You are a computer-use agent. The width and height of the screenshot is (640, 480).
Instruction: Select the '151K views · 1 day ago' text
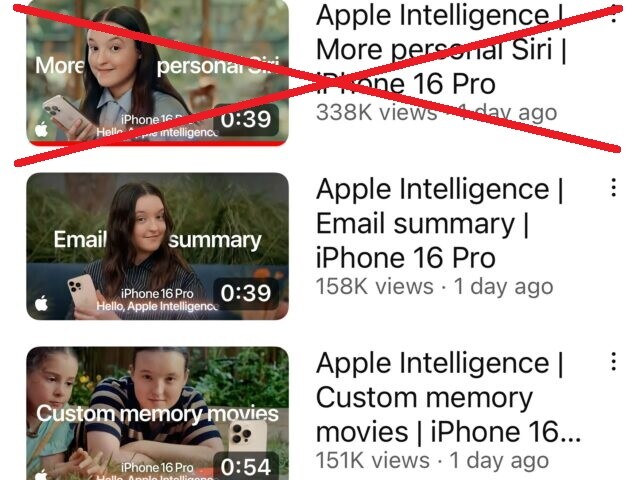tap(432, 460)
